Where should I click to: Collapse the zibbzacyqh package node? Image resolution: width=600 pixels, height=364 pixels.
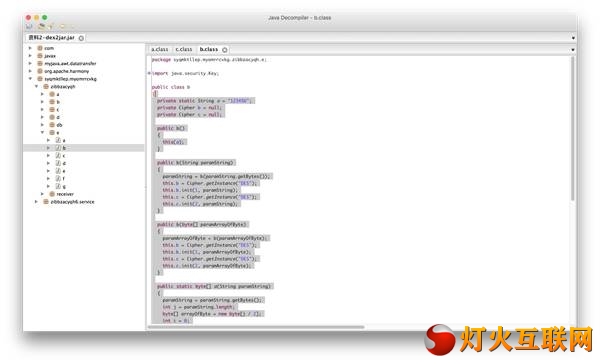pyautogui.click(x=36, y=86)
